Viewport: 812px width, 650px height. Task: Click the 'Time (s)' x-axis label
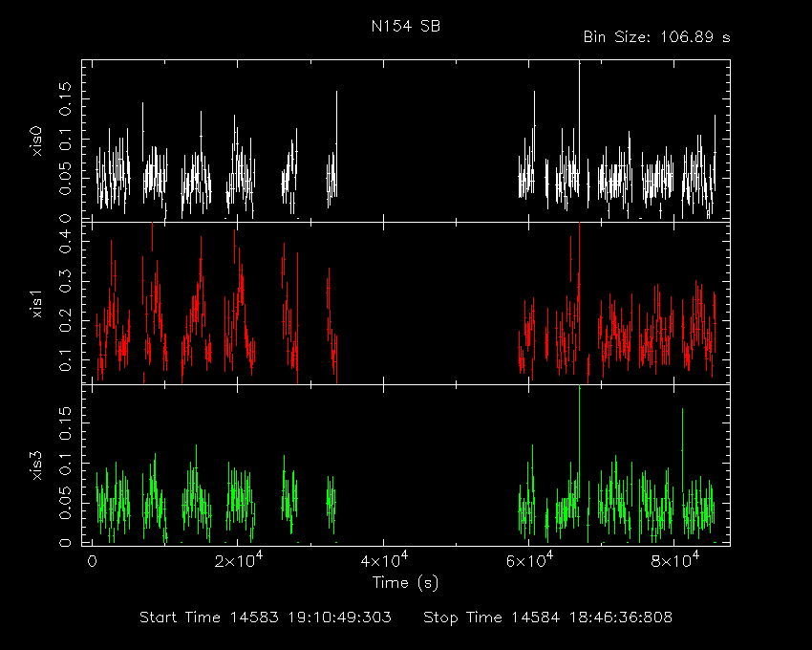pos(405,583)
